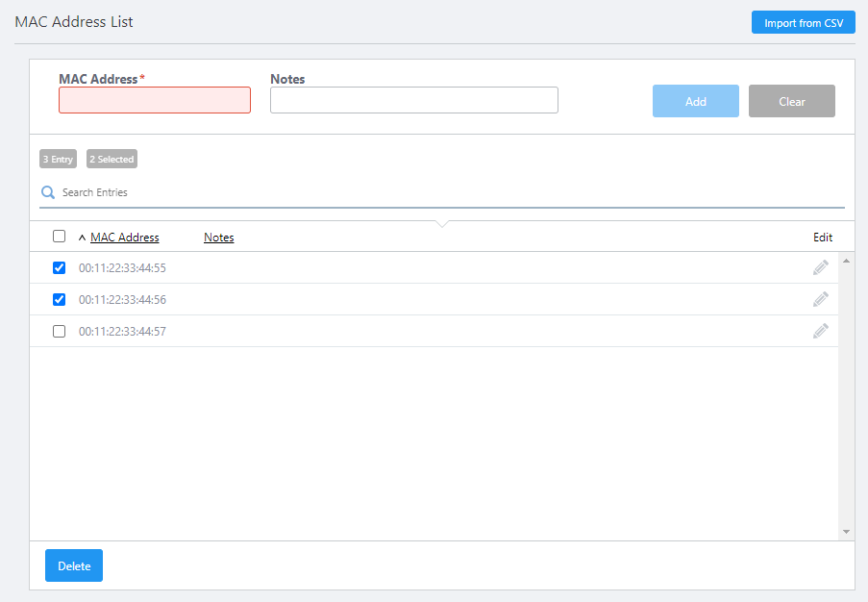Click the ascending sort arrow beside MAC Address
The width and height of the screenshot is (868, 602).
[82, 238]
